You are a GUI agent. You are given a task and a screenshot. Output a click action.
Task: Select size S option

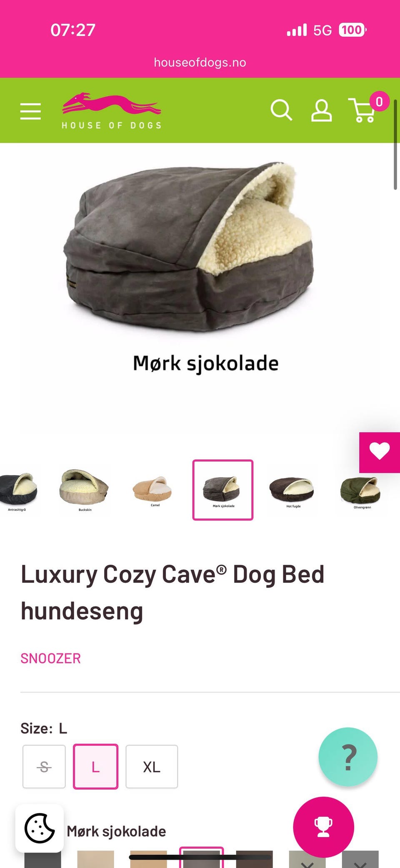click(44, 767)
